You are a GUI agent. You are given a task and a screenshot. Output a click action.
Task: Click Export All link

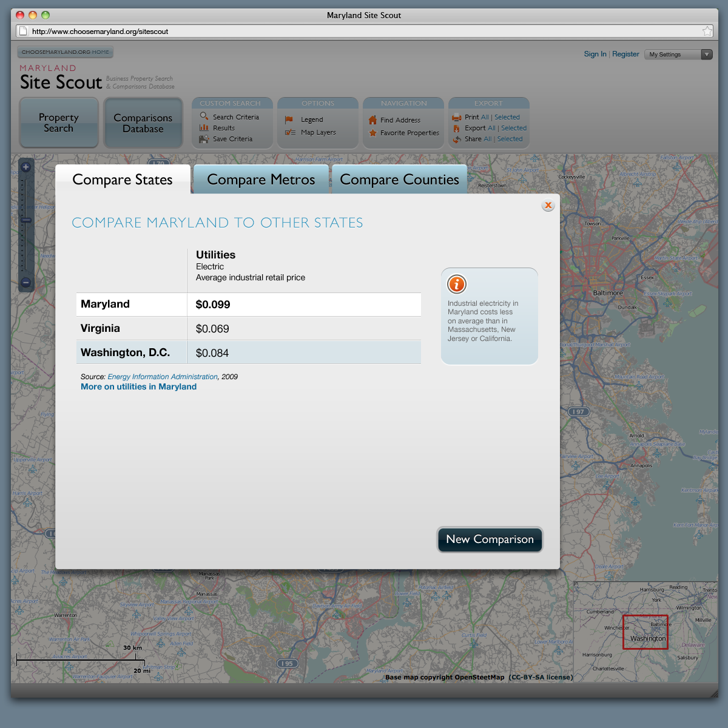[x=491, y=128]
